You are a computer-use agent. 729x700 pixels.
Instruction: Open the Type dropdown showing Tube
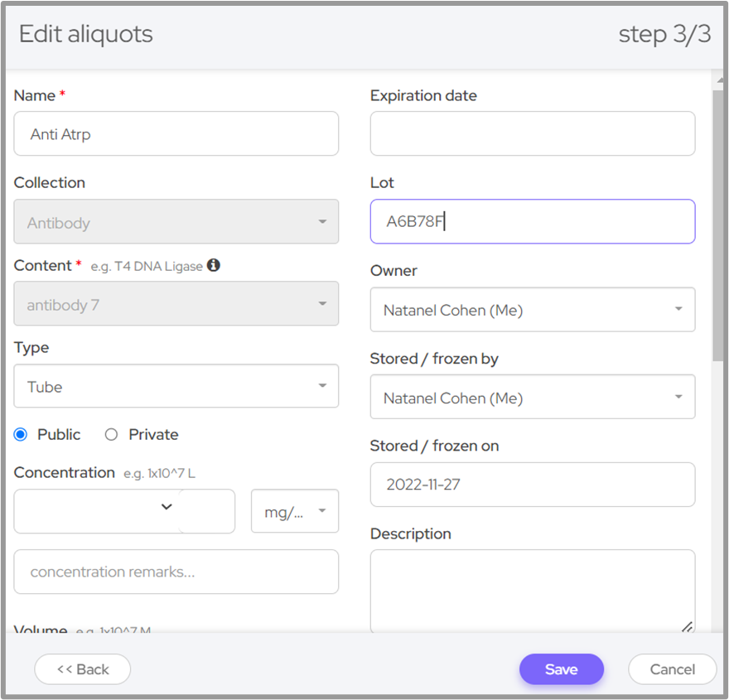(176, 387)
